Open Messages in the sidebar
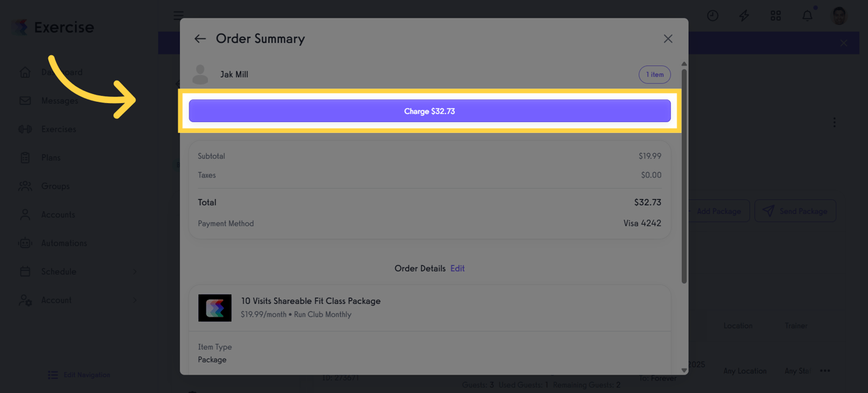 pyautogui.click(x=60, y=100)
